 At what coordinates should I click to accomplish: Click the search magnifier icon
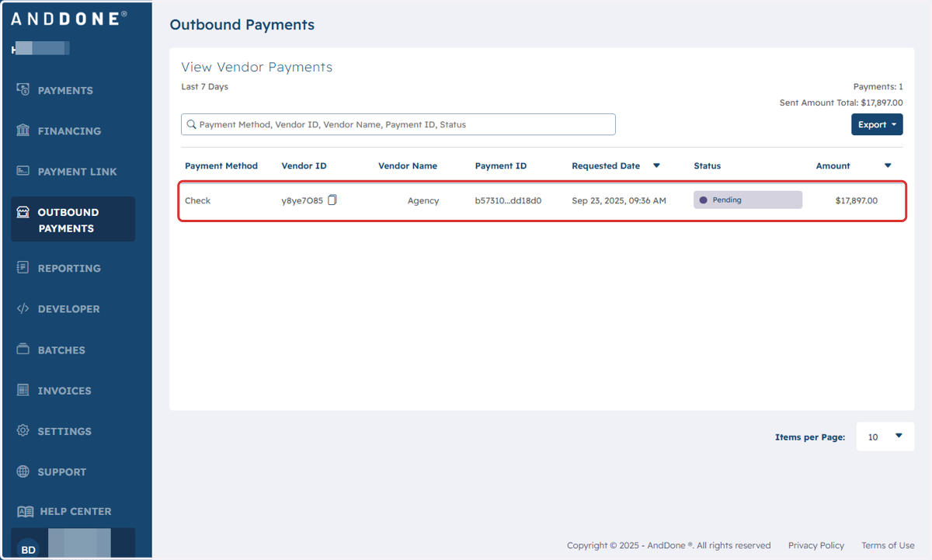(x=191, y=124)
